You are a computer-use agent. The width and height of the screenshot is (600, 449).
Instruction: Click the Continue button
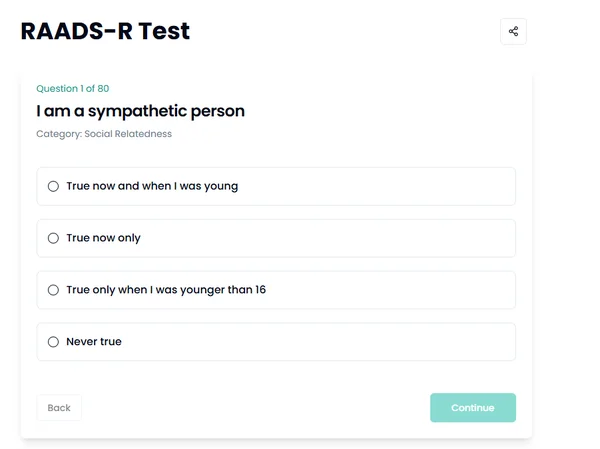pos(473,408)
